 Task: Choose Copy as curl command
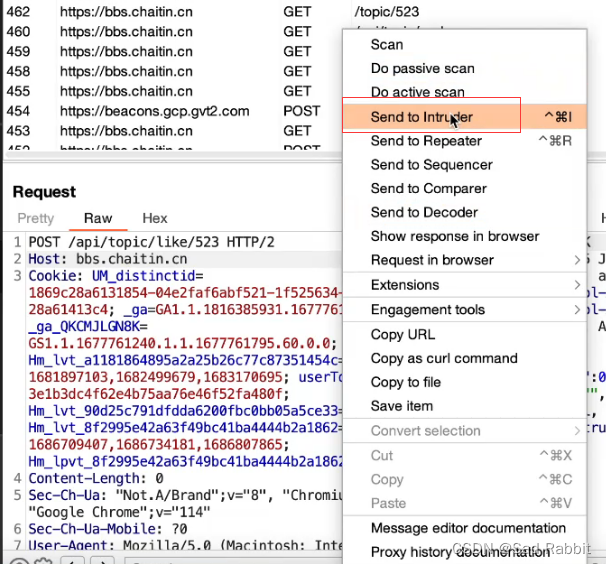point(465,358)
